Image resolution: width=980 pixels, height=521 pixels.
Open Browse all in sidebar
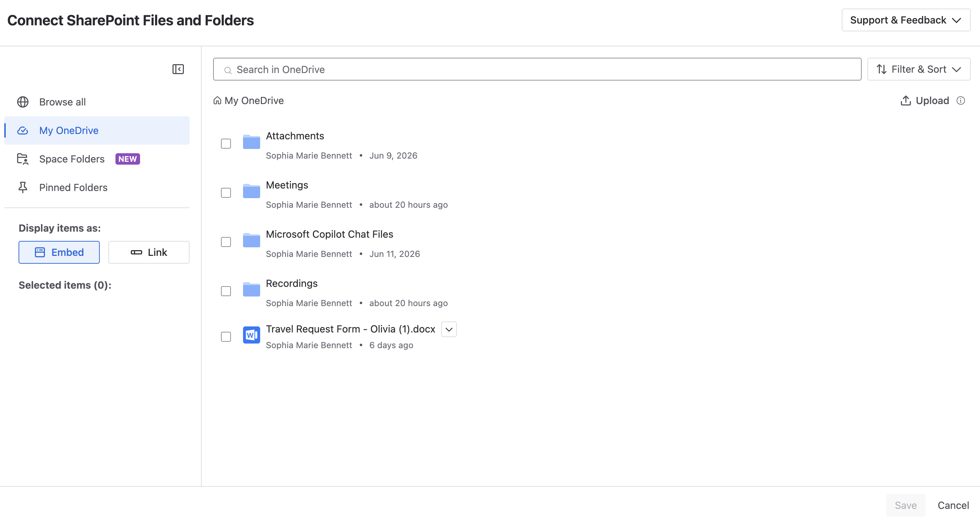pyautogui.click(x=97, y=102)
